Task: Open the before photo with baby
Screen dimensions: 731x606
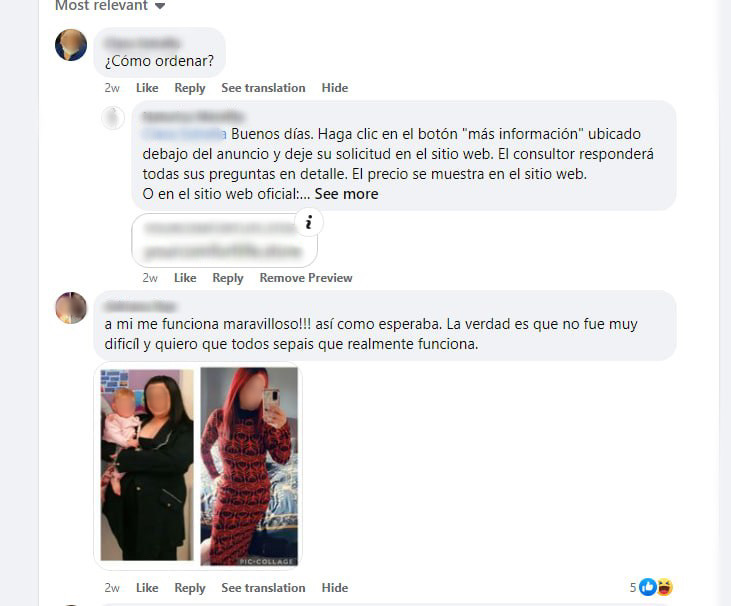Action: point(147,465)
